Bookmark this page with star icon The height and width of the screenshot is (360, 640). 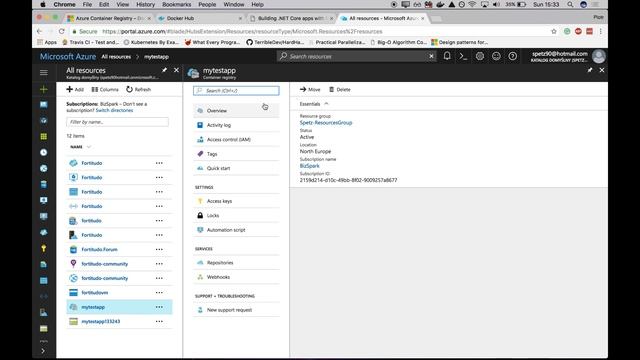point(553,31)
